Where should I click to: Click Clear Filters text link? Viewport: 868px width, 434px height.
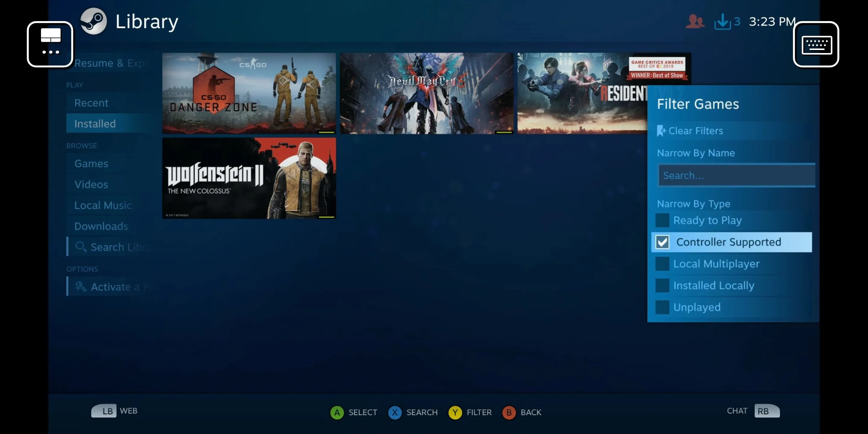point(696,131)
